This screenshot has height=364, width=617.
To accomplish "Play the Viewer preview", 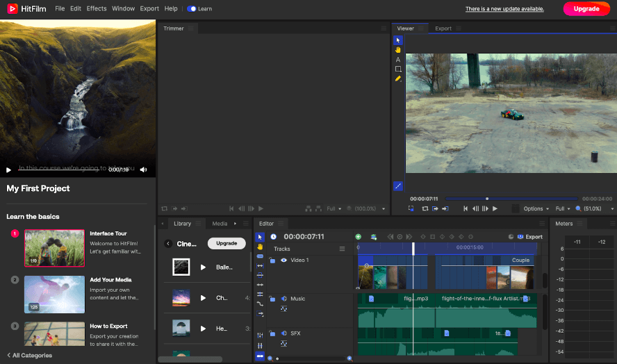I will (x=495, y=208).
